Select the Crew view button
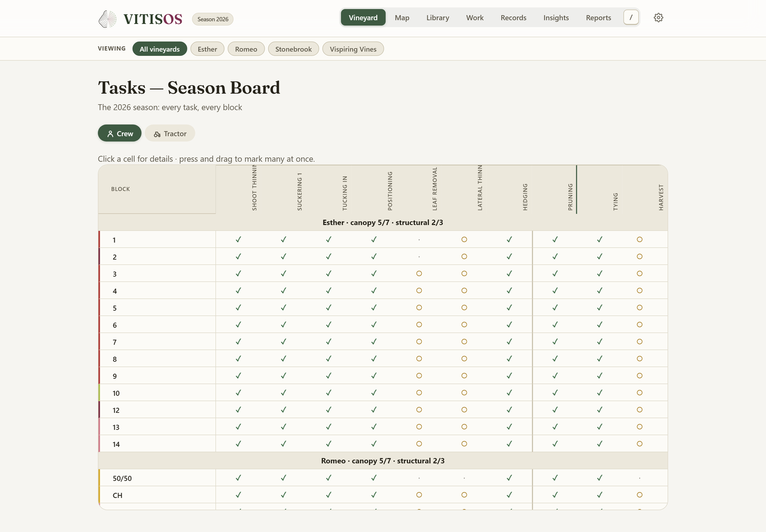This screenshot has height=532, width=766. 120,134
